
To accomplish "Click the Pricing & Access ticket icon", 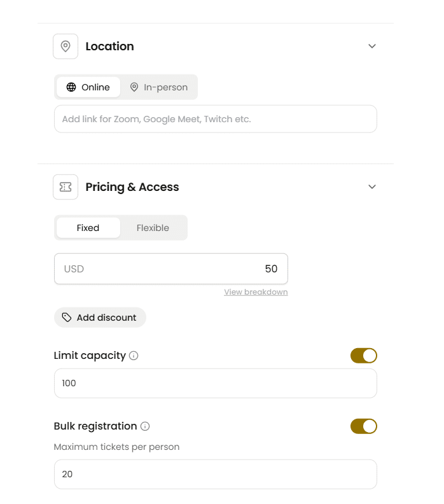I will (66, 187).
